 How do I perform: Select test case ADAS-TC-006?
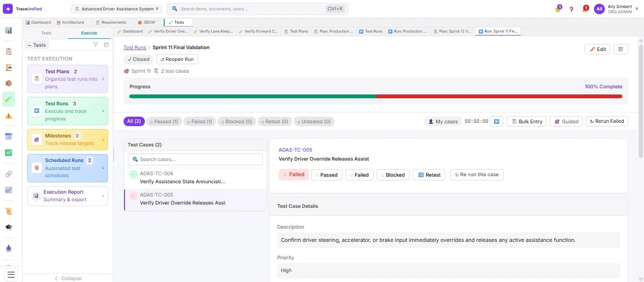(195, 178)
